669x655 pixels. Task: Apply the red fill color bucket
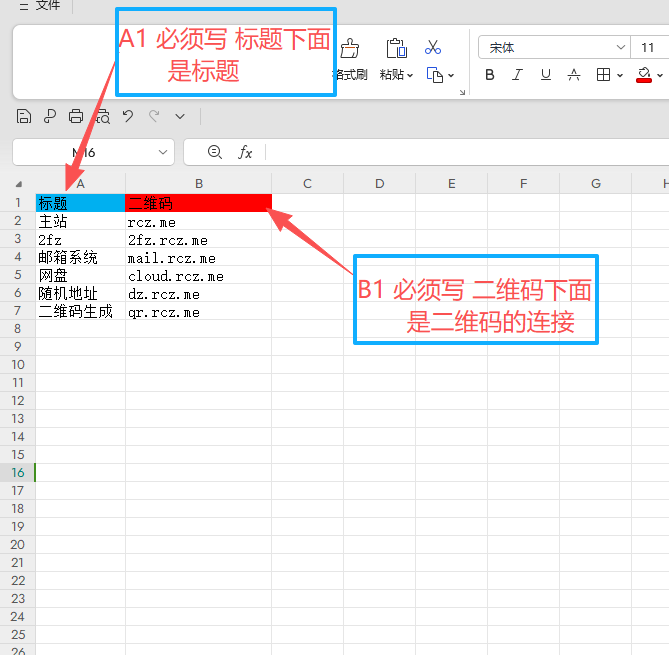[644, 75]
